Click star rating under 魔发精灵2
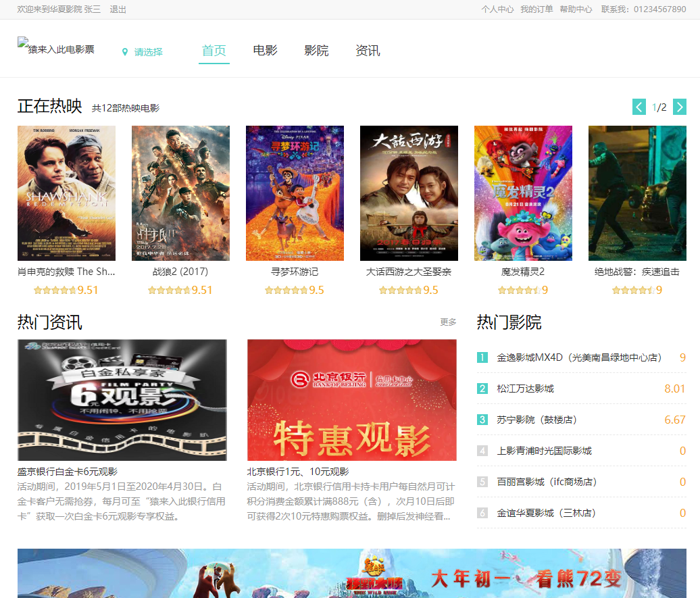This screenshot has height=598, width=700. 519,291
